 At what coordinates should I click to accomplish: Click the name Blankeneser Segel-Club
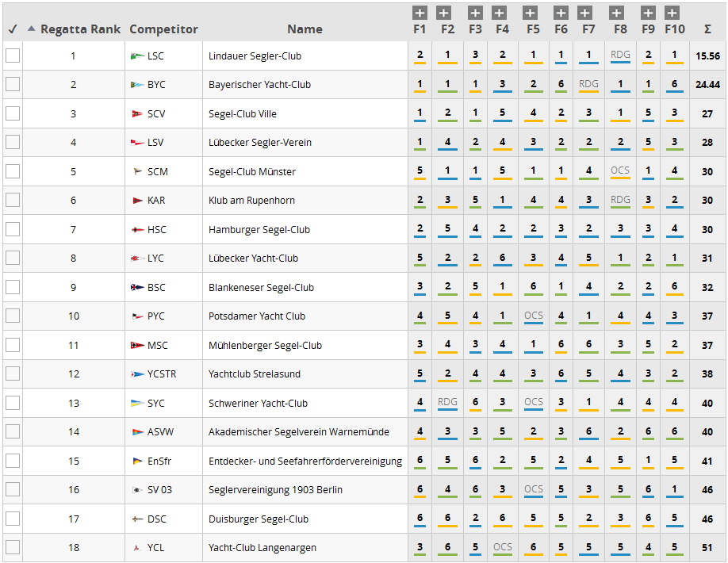pos(261,288)
